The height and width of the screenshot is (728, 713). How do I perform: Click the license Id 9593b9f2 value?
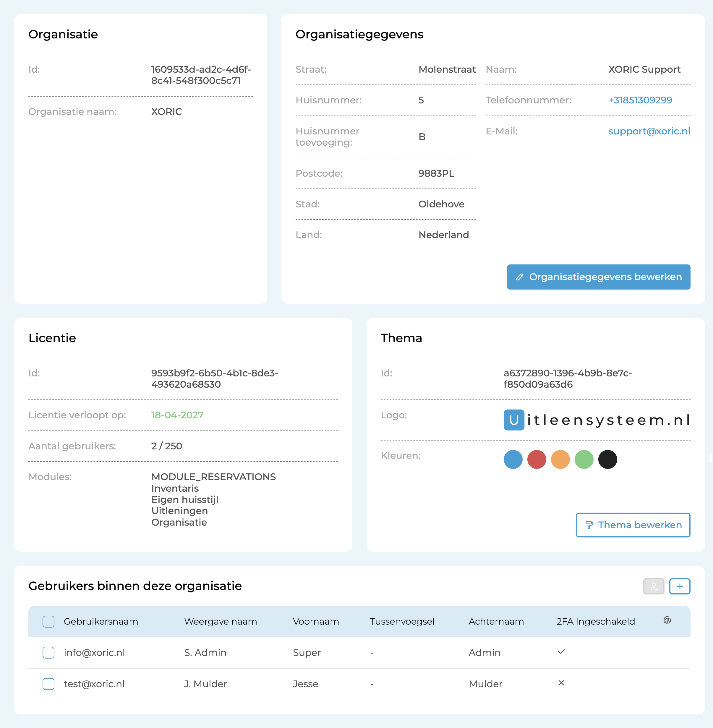pos(215,378)
